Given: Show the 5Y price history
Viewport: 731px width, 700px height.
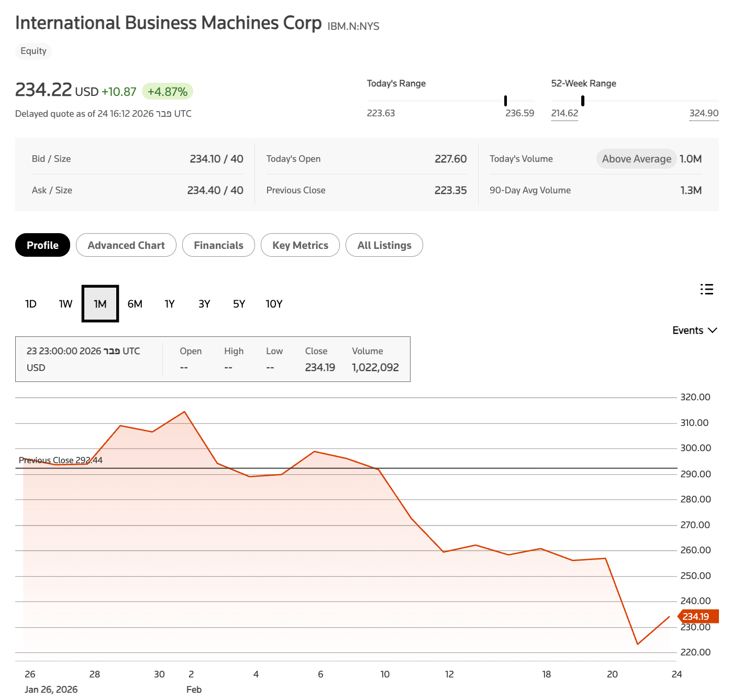Looking at the screenshot, I should [239, 304].
